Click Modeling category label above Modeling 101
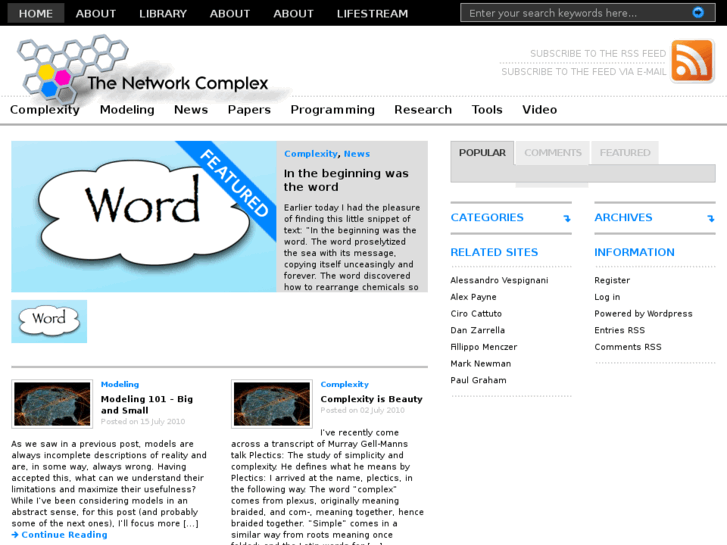Viewport: 727px width, 545px height. coord(120,384)
